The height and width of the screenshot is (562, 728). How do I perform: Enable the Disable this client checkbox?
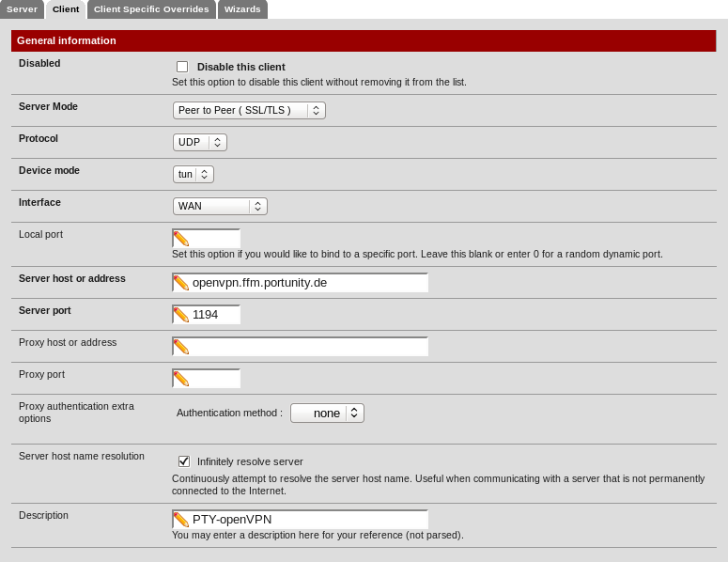click(182, 67)
